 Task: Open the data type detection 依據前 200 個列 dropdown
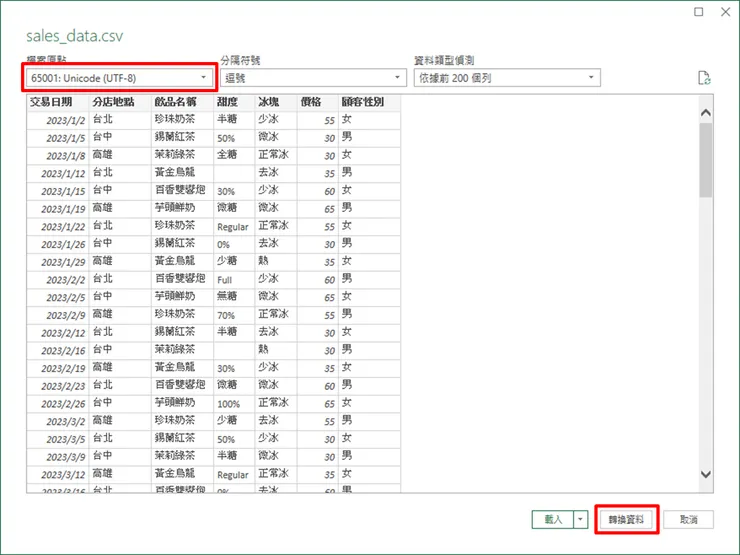click(x=507, y=78)
